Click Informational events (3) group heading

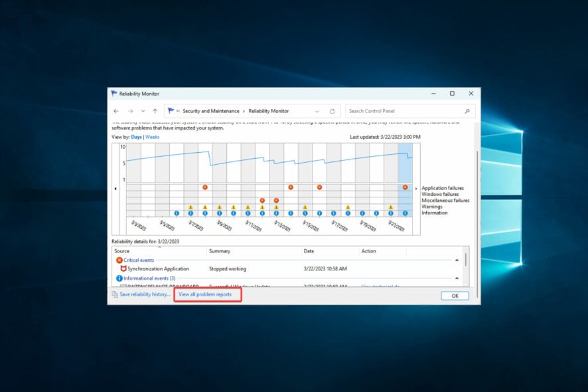pyautogui.click(x=149, y=278)
